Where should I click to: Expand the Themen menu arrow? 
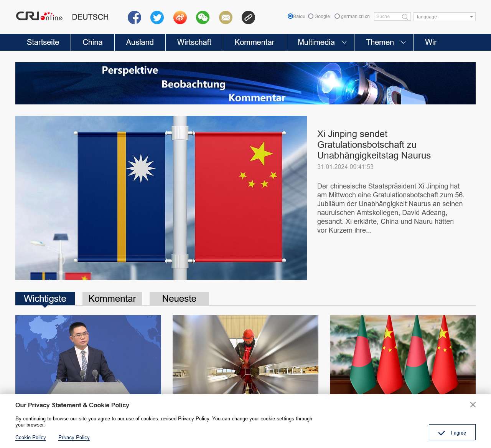pyautogui.click(x=404, y=42)
